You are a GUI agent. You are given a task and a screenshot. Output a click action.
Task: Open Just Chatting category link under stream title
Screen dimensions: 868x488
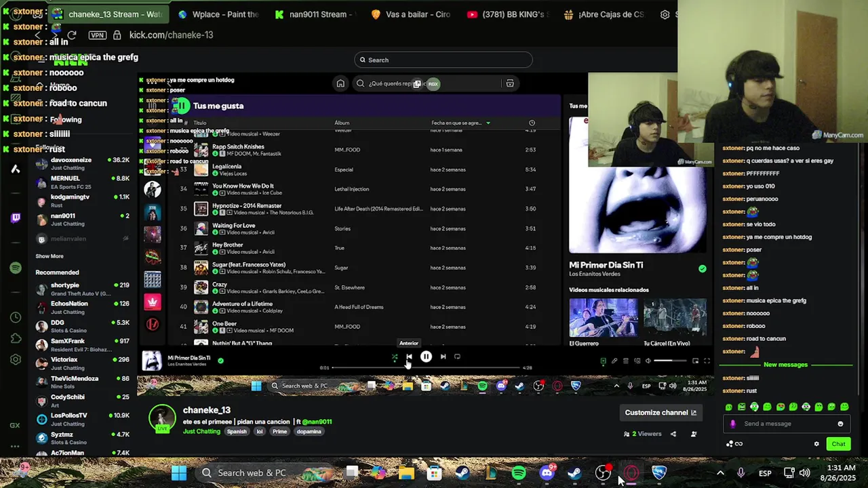201,431
